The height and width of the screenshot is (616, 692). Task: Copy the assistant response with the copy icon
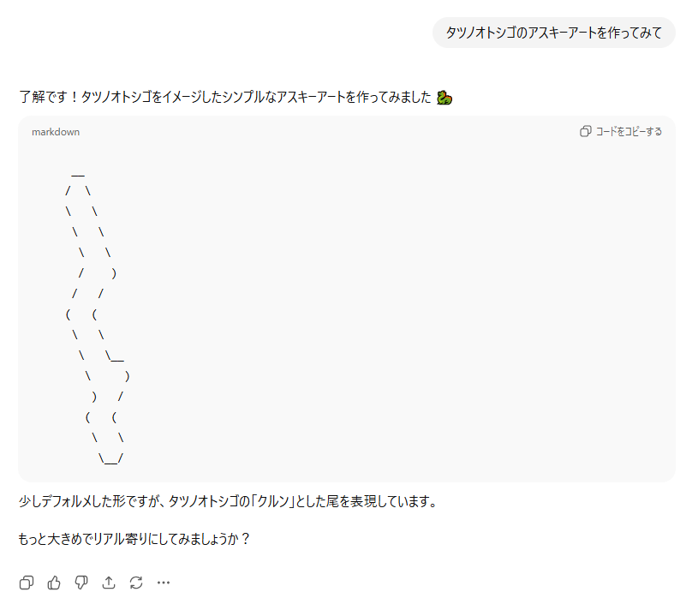(x=27, y=583)
